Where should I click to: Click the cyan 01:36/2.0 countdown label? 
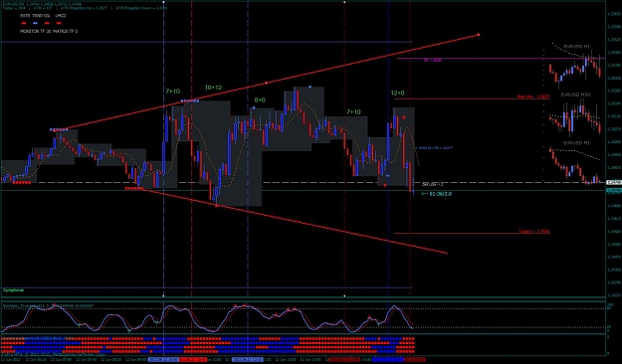pos(436,194)
